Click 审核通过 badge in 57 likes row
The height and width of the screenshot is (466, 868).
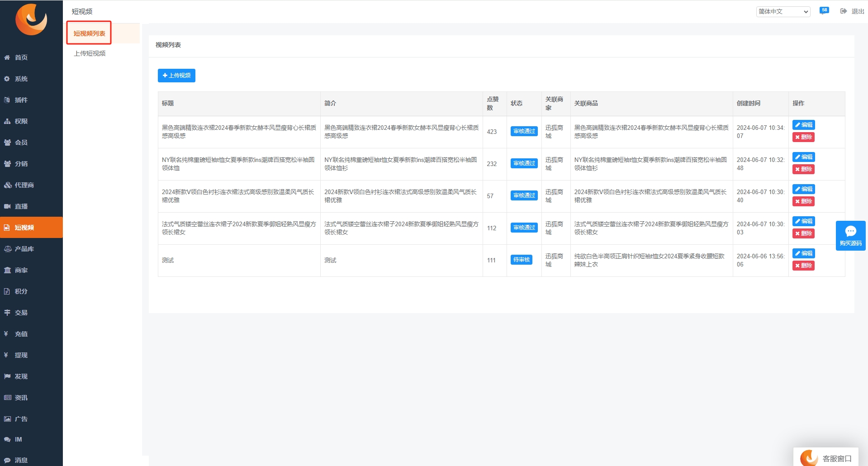tap(524, 195)
